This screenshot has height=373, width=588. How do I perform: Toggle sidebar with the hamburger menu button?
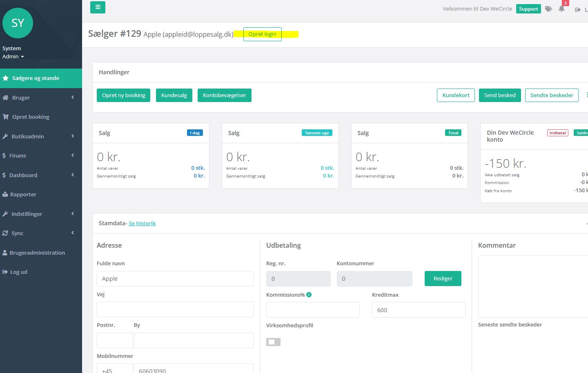(x=98, y=7)
